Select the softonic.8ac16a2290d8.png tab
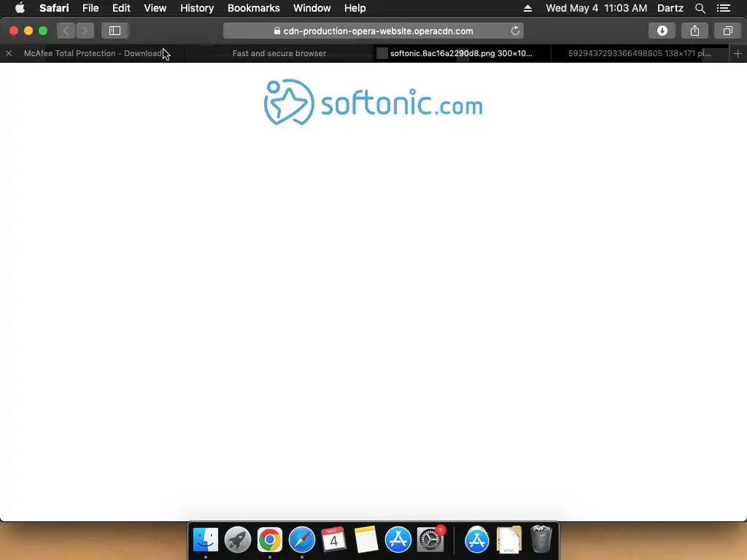This screenshot has height=560, width=747. coord(461,53)
